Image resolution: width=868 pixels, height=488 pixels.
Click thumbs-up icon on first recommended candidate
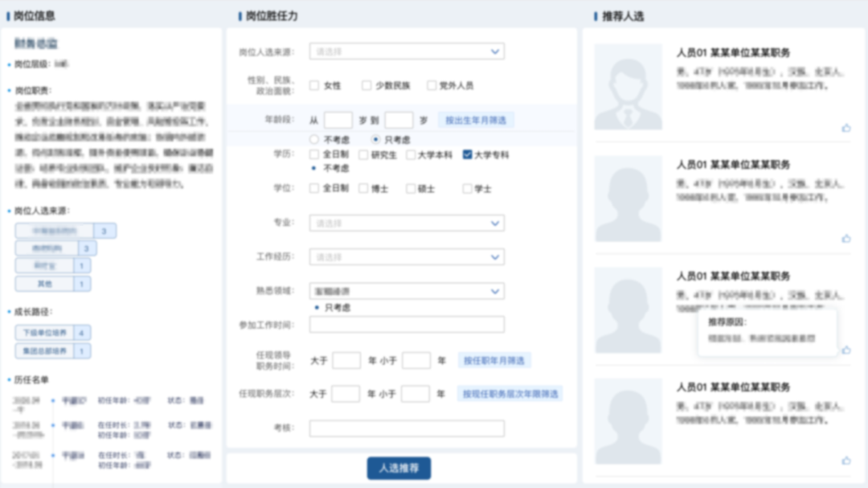coord(845,128)
